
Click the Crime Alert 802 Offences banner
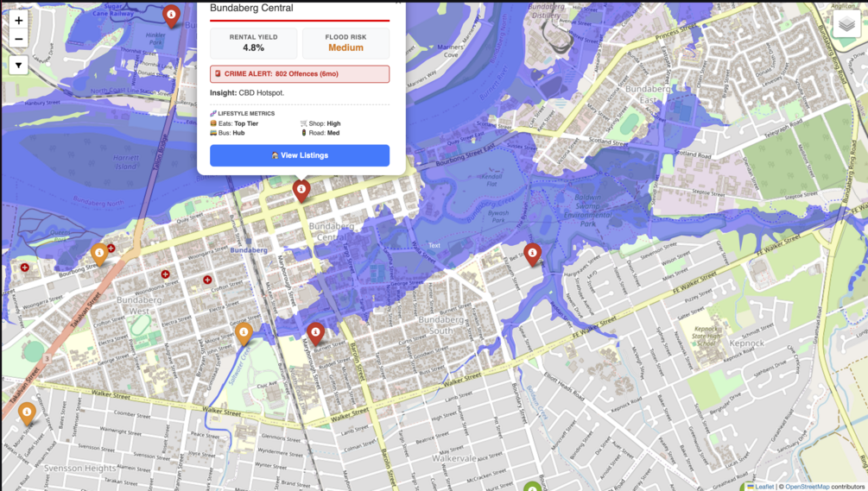coord(300,74)
